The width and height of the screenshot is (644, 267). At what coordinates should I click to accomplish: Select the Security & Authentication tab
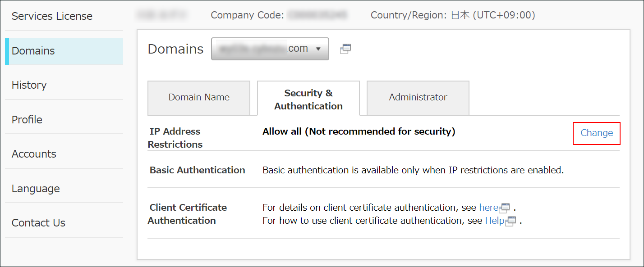(x=308, y=100)
